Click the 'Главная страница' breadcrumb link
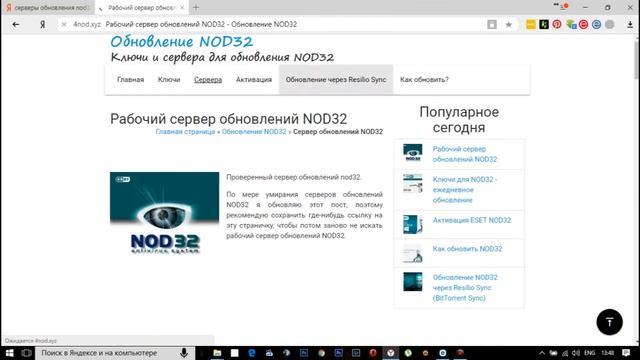The width and height of the screenshot is (640, 360). (x=185, y=132)
